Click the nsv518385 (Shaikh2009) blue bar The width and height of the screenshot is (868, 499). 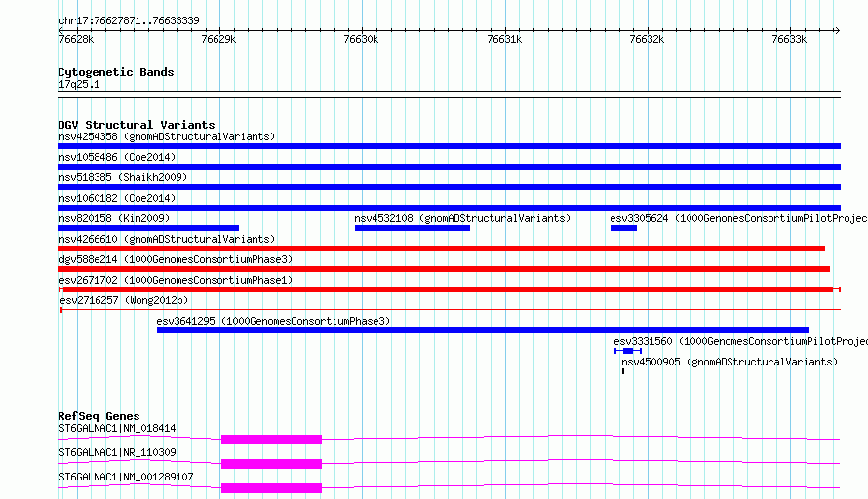449,187
